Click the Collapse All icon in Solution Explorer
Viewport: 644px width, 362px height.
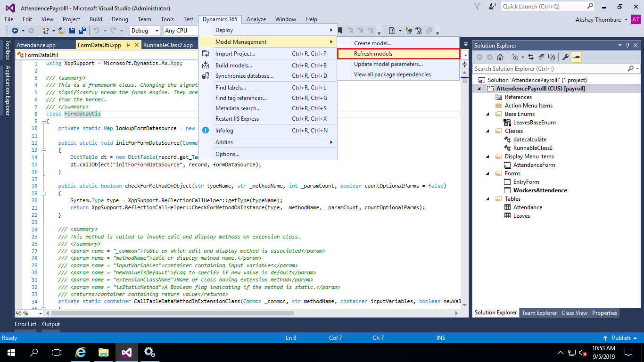541,57
